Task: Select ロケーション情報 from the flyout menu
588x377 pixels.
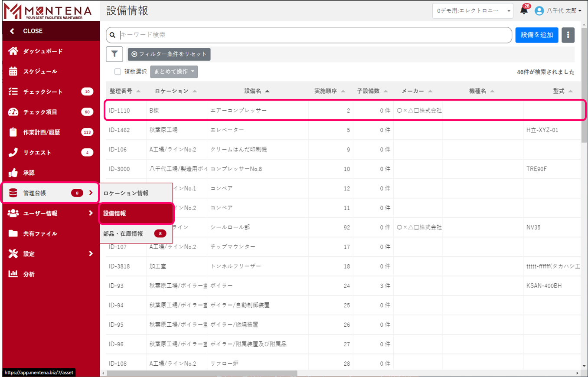Action: coord(126,193)
